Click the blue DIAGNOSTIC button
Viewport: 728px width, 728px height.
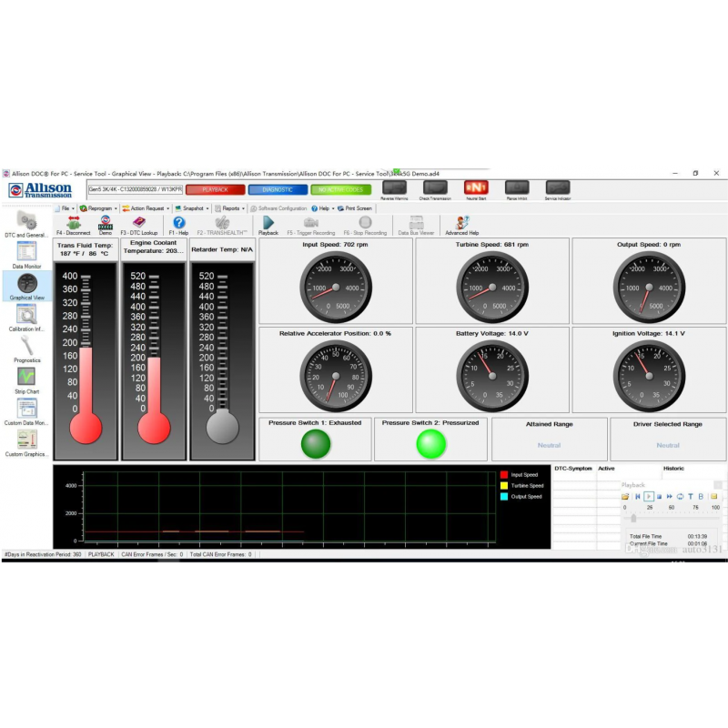pos(277,189)
